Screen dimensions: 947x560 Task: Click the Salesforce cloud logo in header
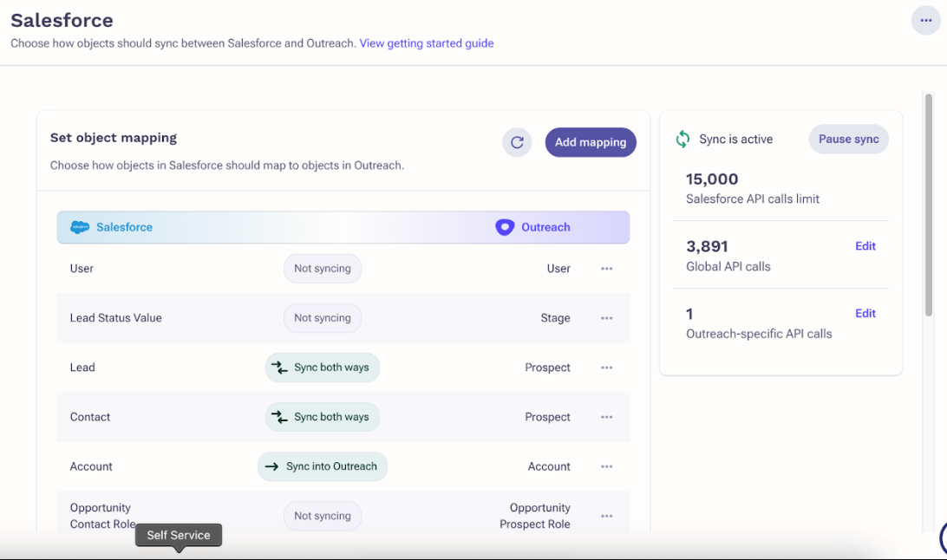point(80,227)
